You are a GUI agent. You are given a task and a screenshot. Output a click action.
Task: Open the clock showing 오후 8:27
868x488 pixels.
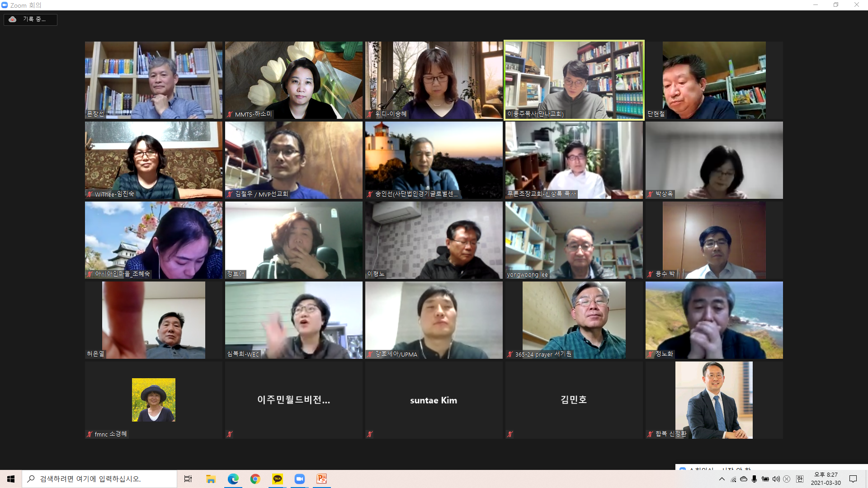(x=826, y=479)
